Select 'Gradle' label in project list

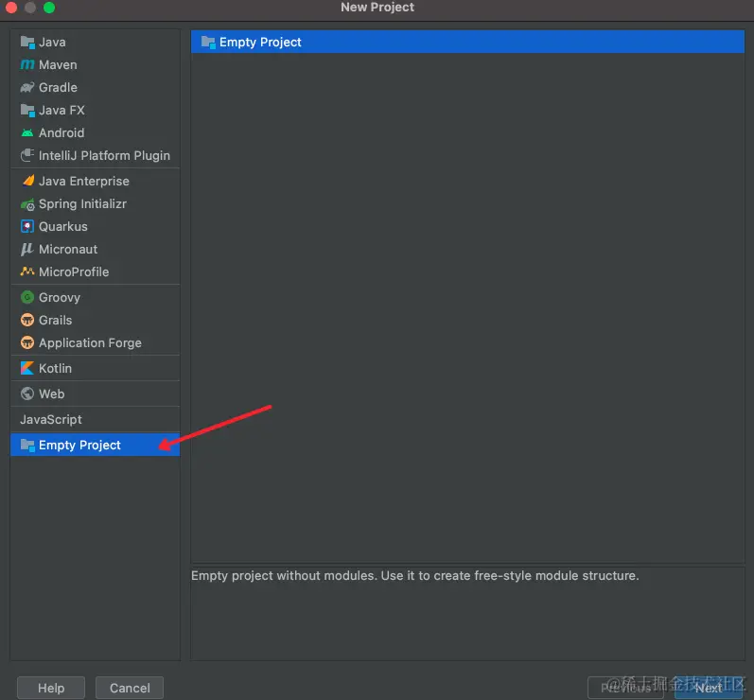pos(58,87)
